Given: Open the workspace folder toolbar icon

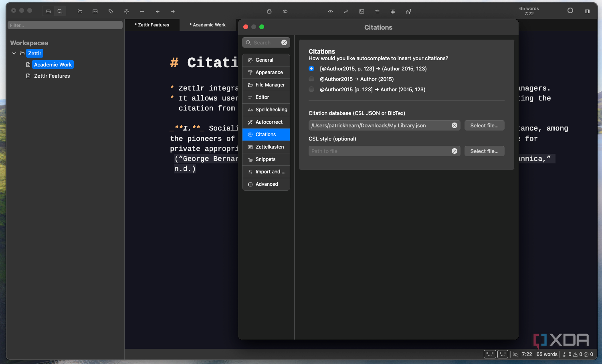Looking at the screenshot, I should click(x=80, y=12).
